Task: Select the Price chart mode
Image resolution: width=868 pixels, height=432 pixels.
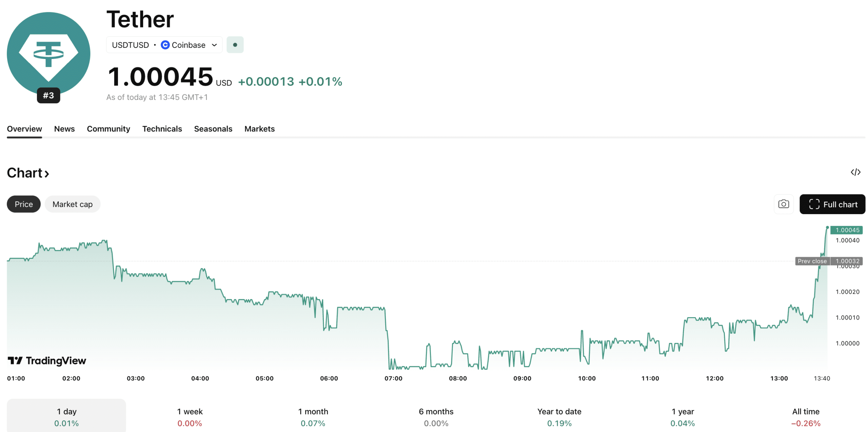Action: [x=23, y=204]
